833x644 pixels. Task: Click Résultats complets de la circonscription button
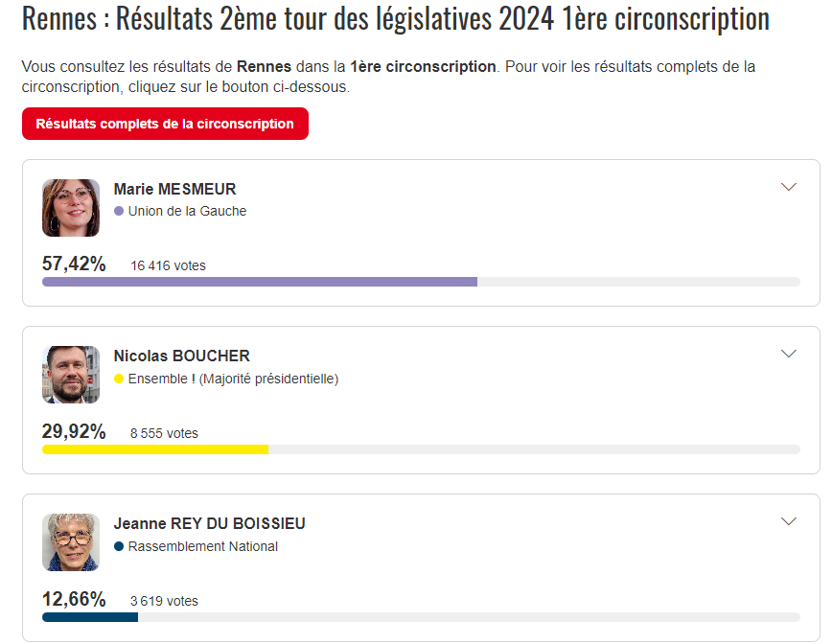coord(165,124)
